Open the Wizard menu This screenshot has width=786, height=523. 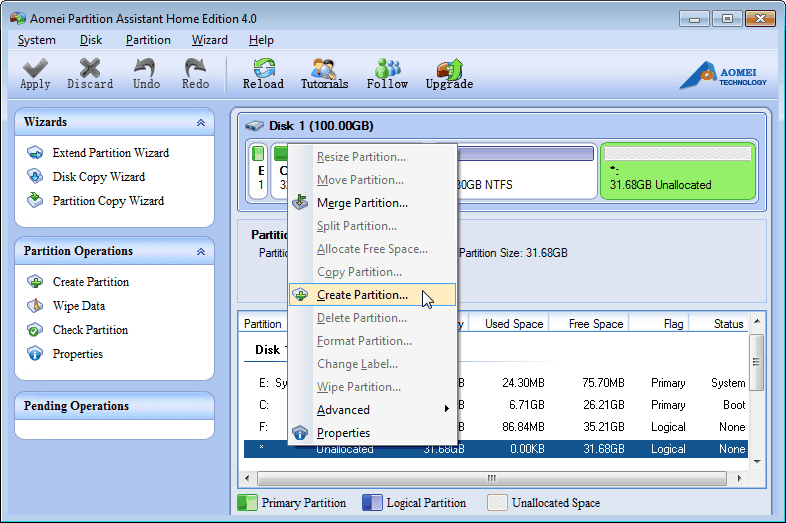pos(210,40)
